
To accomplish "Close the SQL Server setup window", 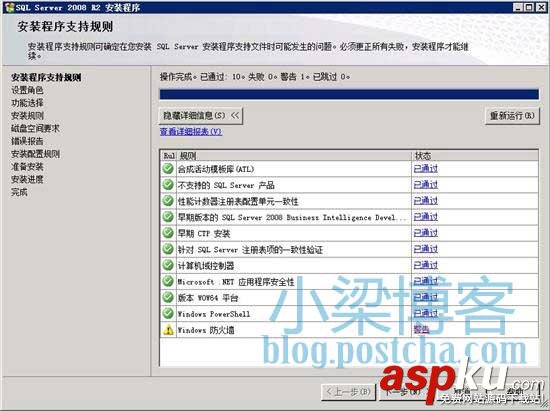I will click(x=541, y=7).
